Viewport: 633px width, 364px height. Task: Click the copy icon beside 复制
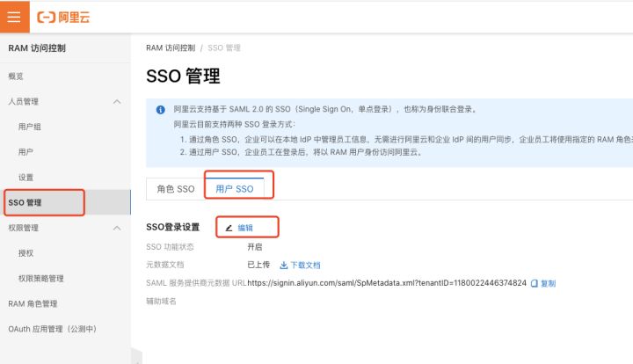[x=535, y=283]
